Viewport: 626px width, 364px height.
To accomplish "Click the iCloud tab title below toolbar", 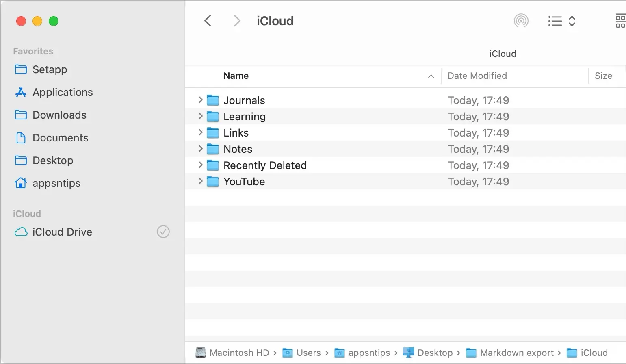I will [x=503, y=54].
